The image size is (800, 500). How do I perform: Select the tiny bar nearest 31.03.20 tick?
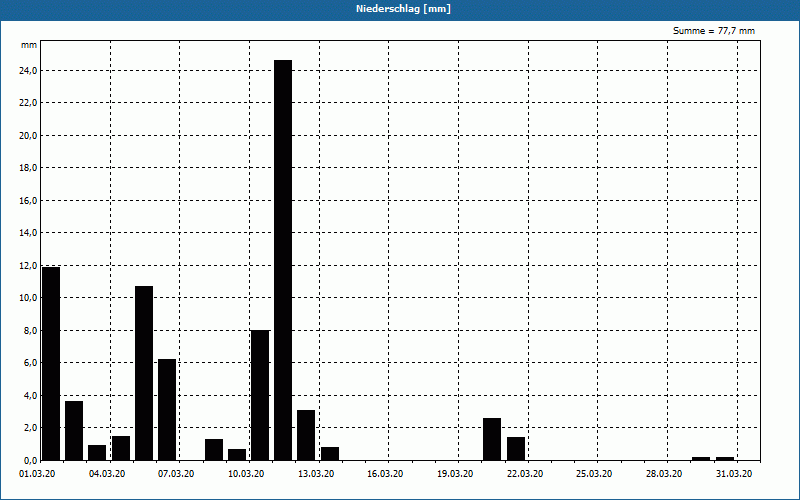pos(725,459)
